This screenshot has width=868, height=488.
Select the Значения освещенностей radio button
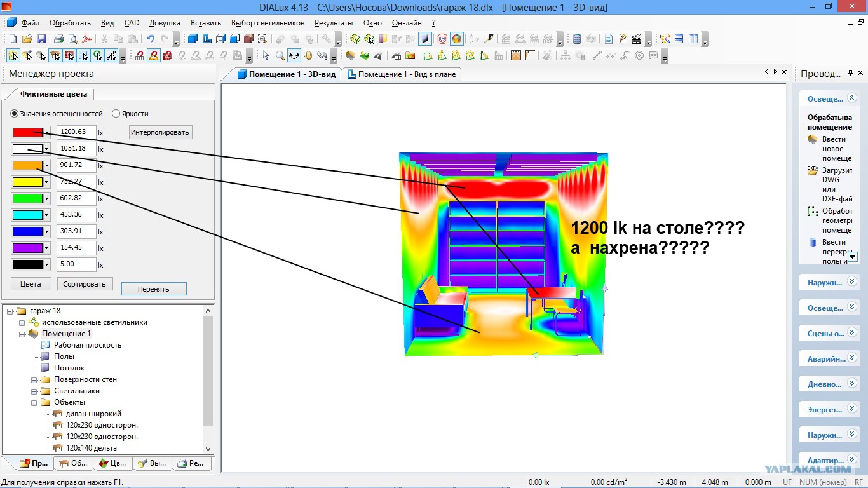pyautogui.click(x=15, y=114)
